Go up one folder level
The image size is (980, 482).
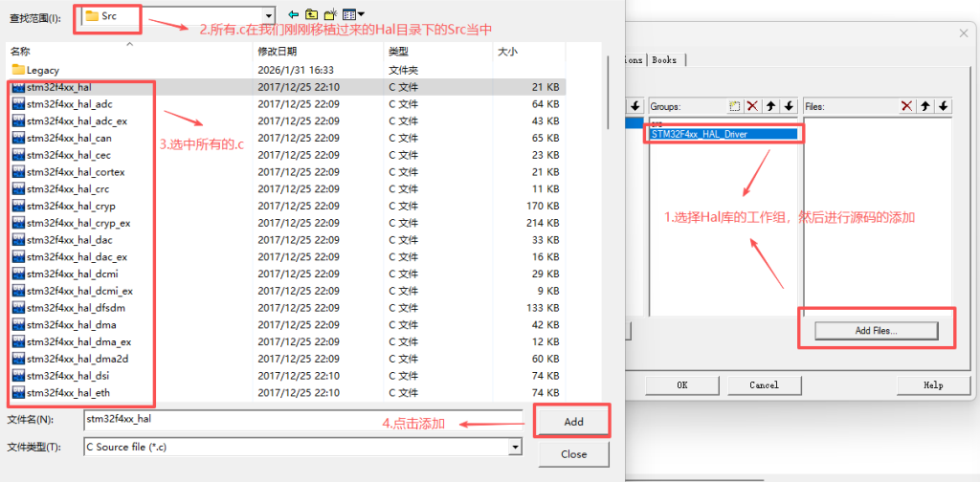[311, 14]
